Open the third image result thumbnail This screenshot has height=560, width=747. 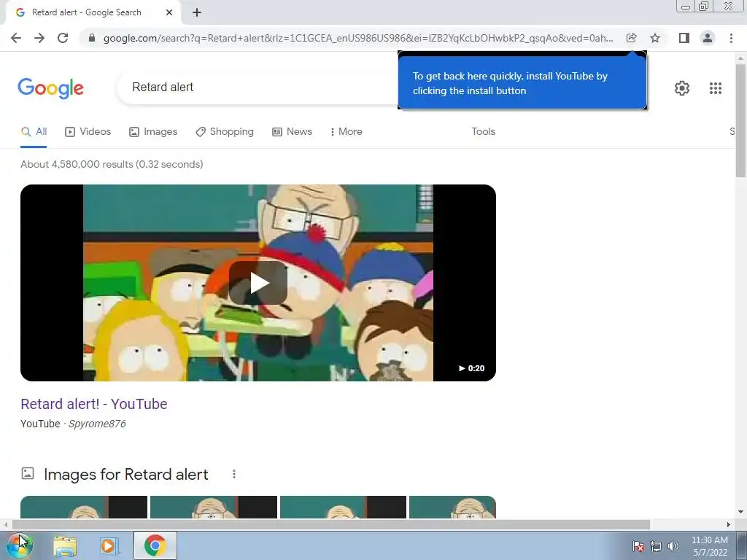pyautogui.click(x=343, y=507)
